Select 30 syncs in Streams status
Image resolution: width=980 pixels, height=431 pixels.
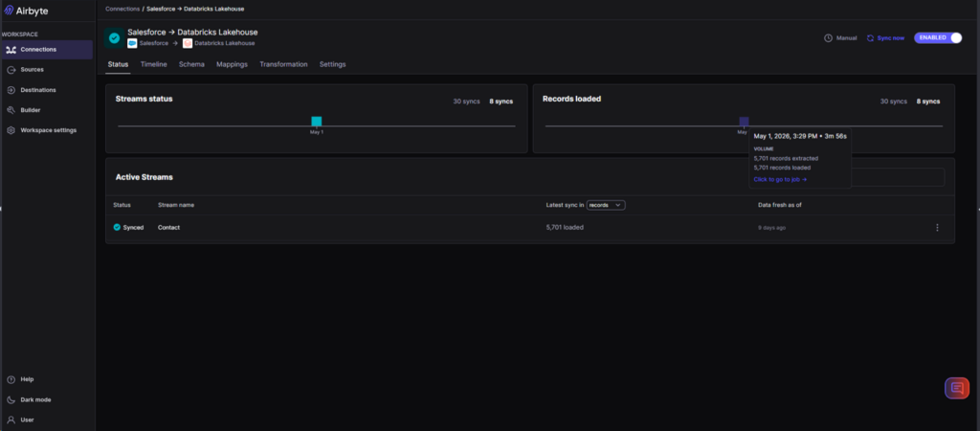466,102
